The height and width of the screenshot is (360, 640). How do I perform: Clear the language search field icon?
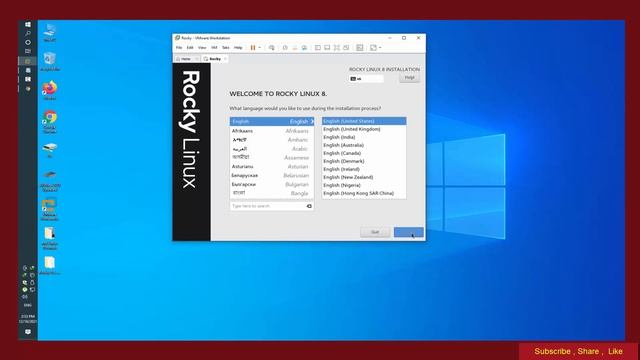click(309, 206)
